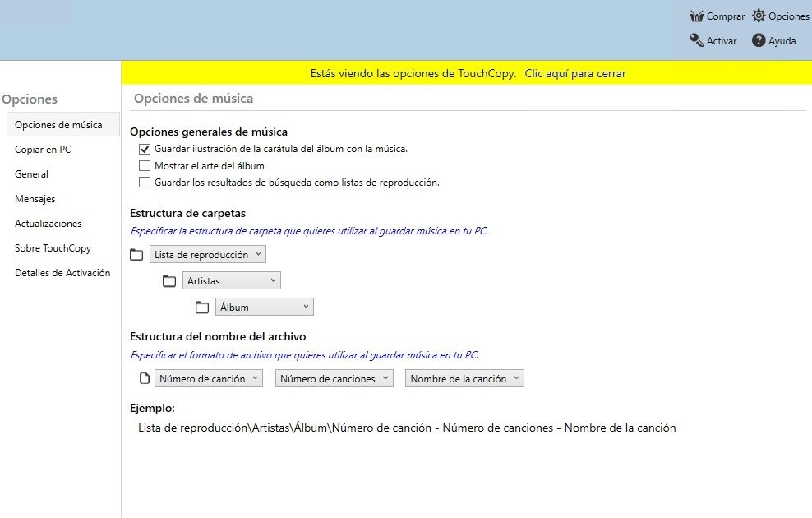Show Sobre TouchCopy section
Screen dimensions: 812x518
pos(53,248)
